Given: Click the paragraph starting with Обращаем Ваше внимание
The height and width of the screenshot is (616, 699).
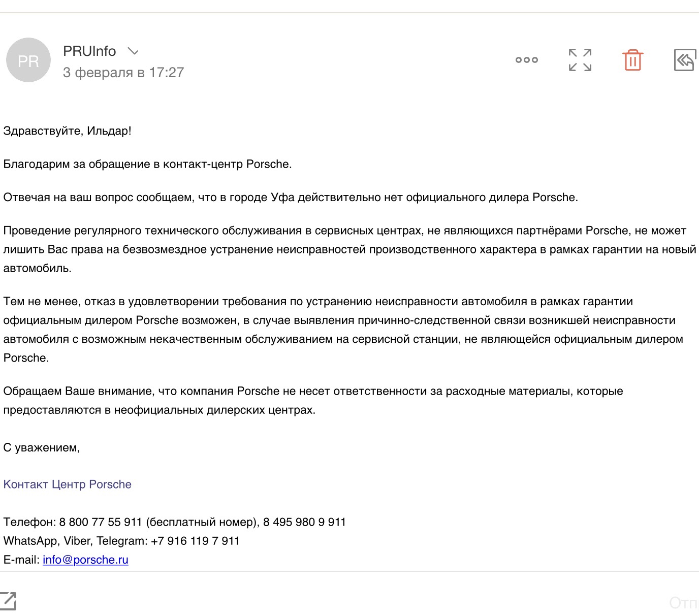Looking at the screenshot, I should coord(313,401).
